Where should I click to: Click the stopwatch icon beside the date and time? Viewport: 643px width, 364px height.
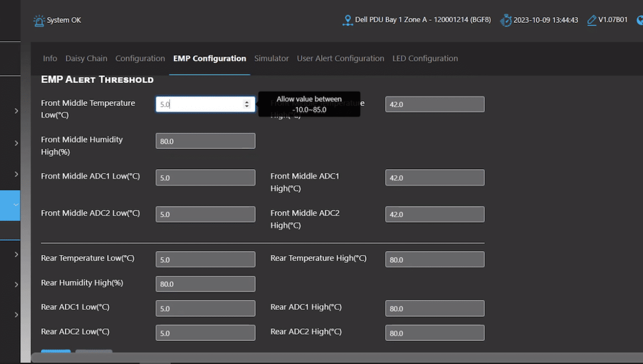pos(506,20)
